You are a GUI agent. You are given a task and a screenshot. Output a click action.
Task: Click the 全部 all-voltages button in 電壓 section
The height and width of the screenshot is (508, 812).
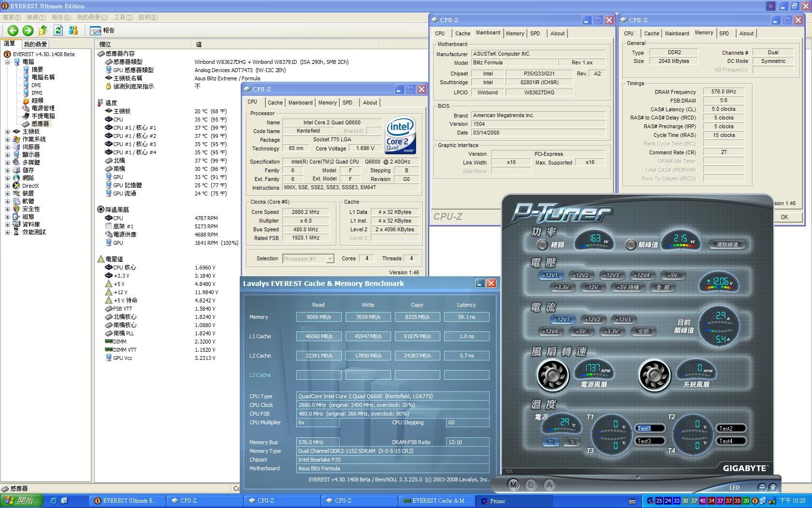(x=662, y=287)
